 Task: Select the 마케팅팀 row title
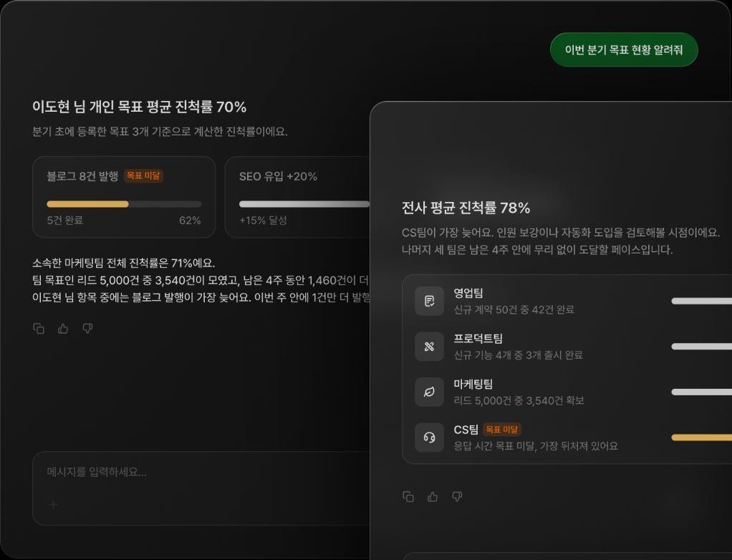(473, 384)
